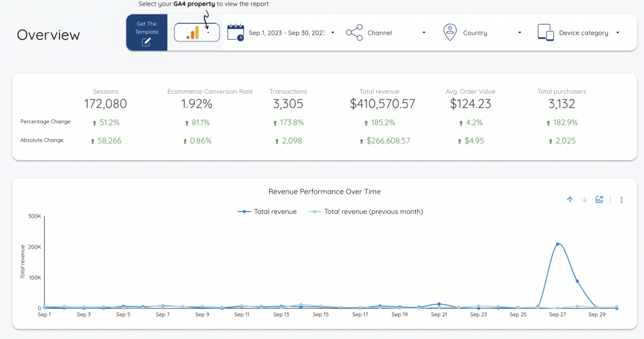This screenshot has height=339, width=644.
Task: Click the Sep 15 x-axis label
Action: [x=321, y=314]
